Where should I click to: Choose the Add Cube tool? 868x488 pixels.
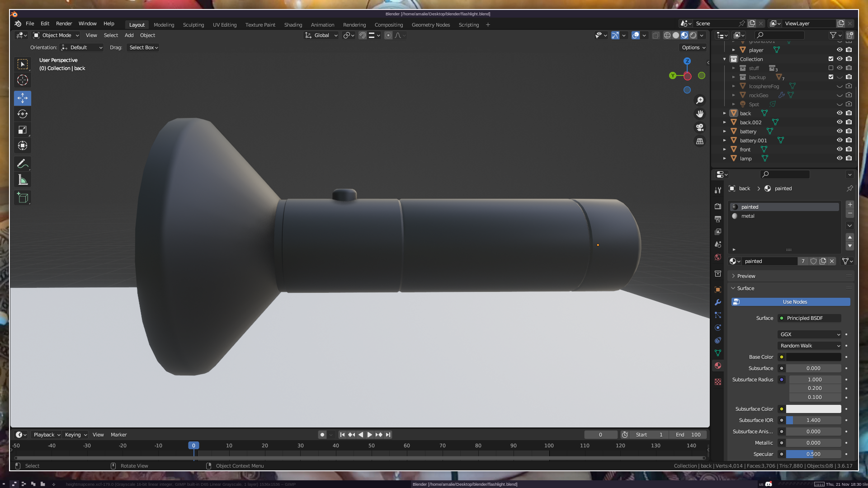point(23,198)
